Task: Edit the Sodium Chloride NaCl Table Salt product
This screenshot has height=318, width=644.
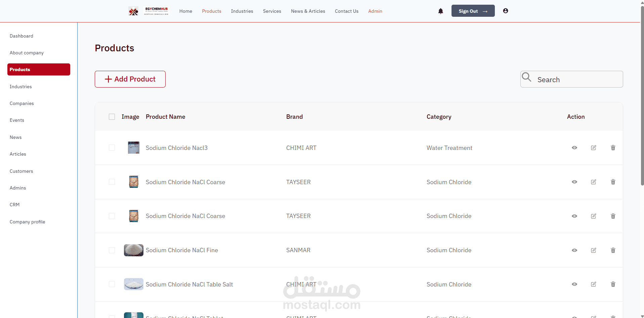Action: [x=594, y=284]
